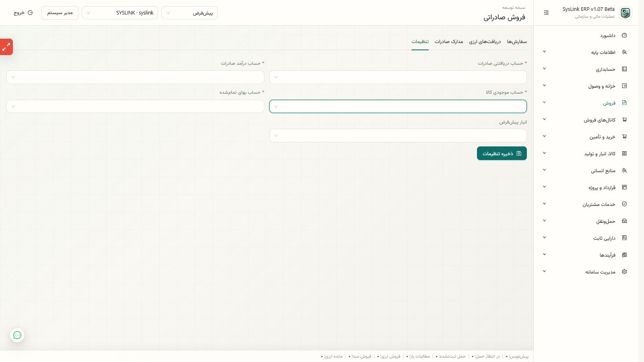The image size is (644, 362).
Task: Switch to the مدارک صادرات tab
Action: (x=449, y=42)
